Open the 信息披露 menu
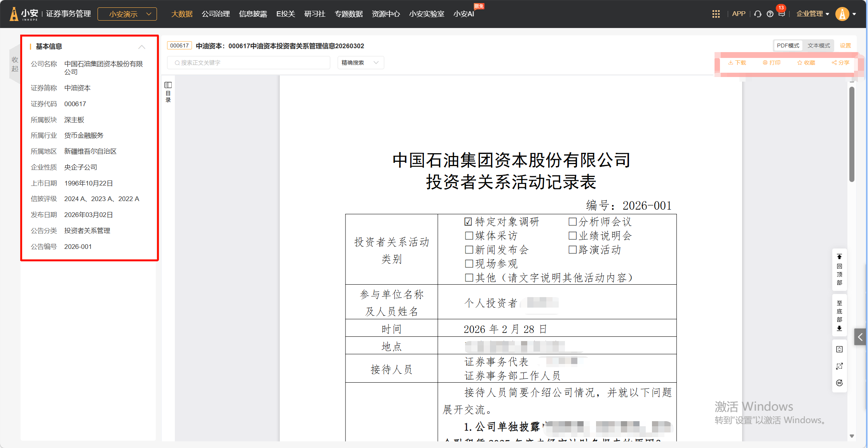868x448 pixels. point(253,14)
